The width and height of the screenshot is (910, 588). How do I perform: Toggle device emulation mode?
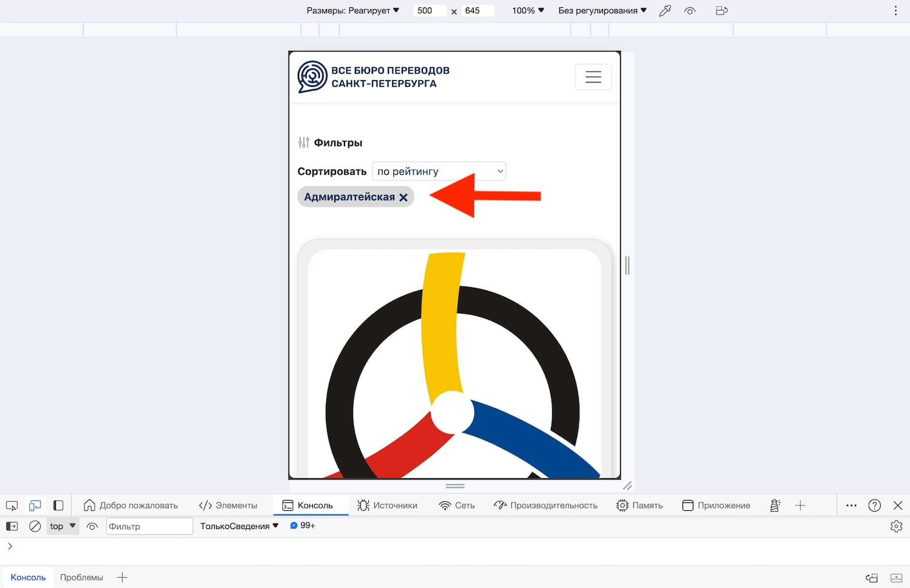35,505
